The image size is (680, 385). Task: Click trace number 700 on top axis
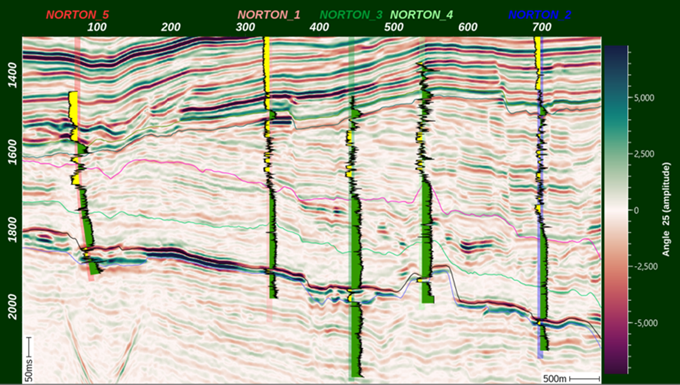pos(542,28)
